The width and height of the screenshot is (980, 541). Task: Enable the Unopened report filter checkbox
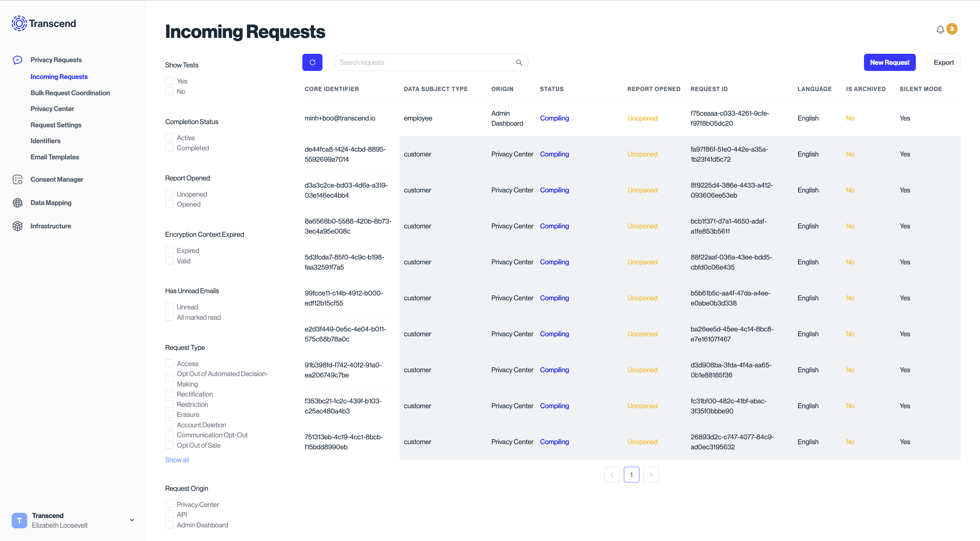click(169, 194)
